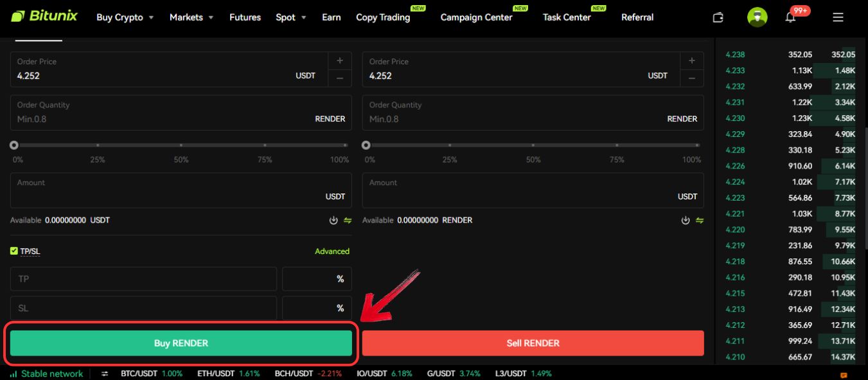Set the sell slider to 100%
This screenshot has width=868, height=380.
point(698,145)
